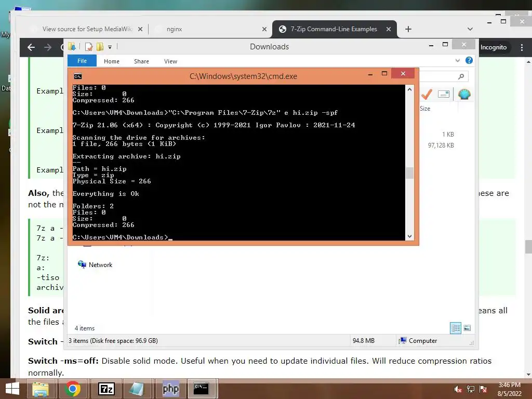
Task: Select the 97,128 KB file size entry
Action: tap(441, 145)
